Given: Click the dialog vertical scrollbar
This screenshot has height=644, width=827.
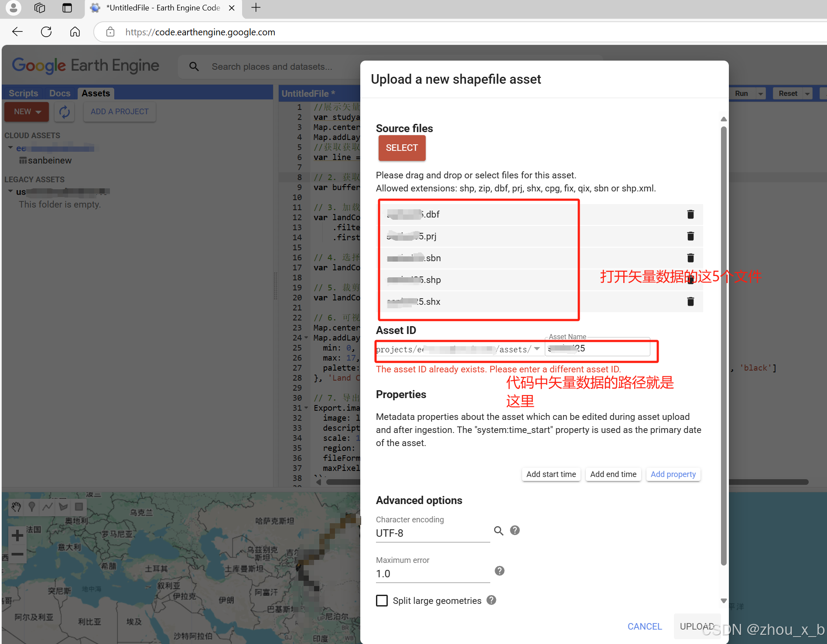Looking at the screenshot, I should tap(724, 346).
